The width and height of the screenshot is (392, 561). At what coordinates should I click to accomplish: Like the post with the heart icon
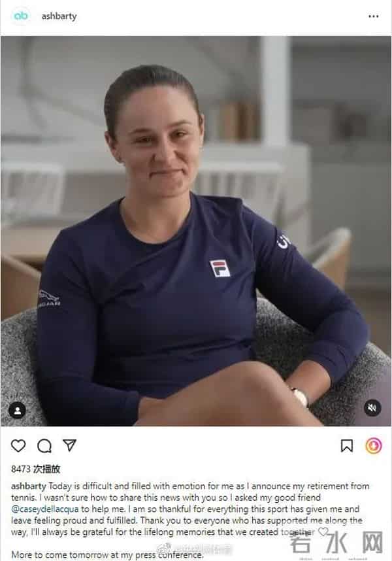click(18, 446)
